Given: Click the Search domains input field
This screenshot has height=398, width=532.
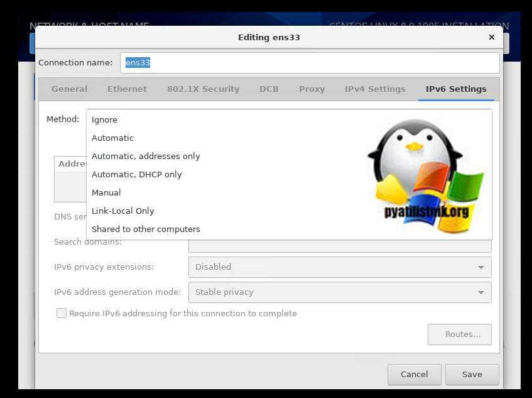Looking at the screenshot, I should pos(340,245).
